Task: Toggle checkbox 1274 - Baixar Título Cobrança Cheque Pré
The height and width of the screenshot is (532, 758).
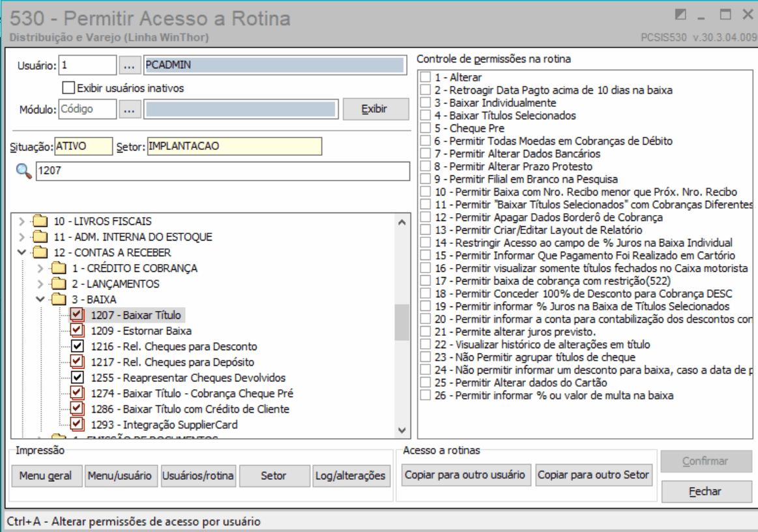Action: click(x=77, y=393)
